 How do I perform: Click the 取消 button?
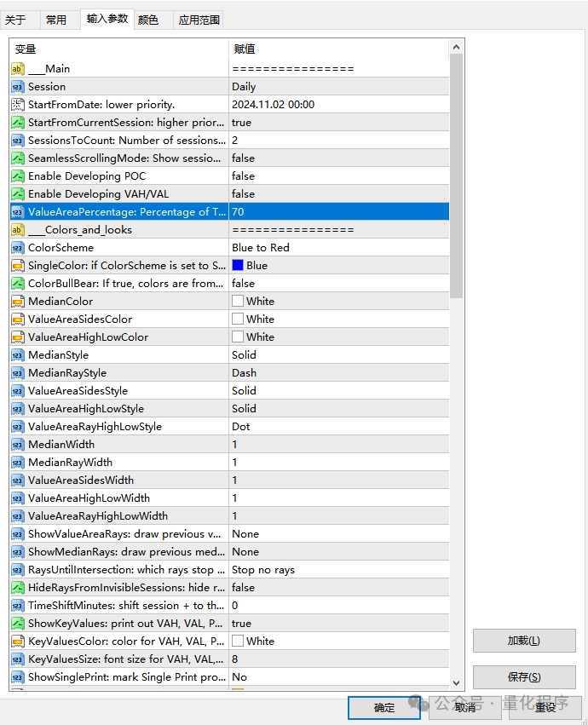pyautogui.click(x=465, y=708)
